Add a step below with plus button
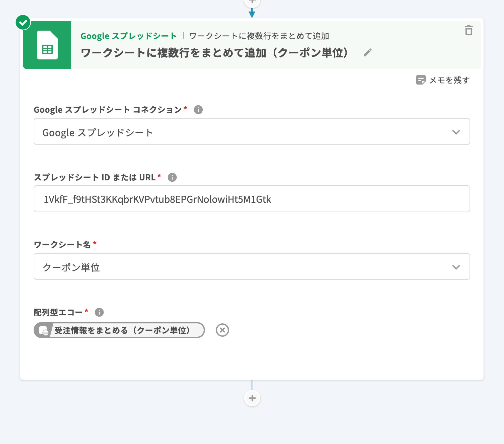Viewport: 504px width, 444px height. pos(252,398)
